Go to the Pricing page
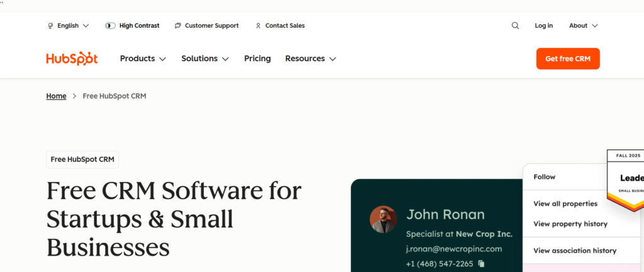 point(257,59)
